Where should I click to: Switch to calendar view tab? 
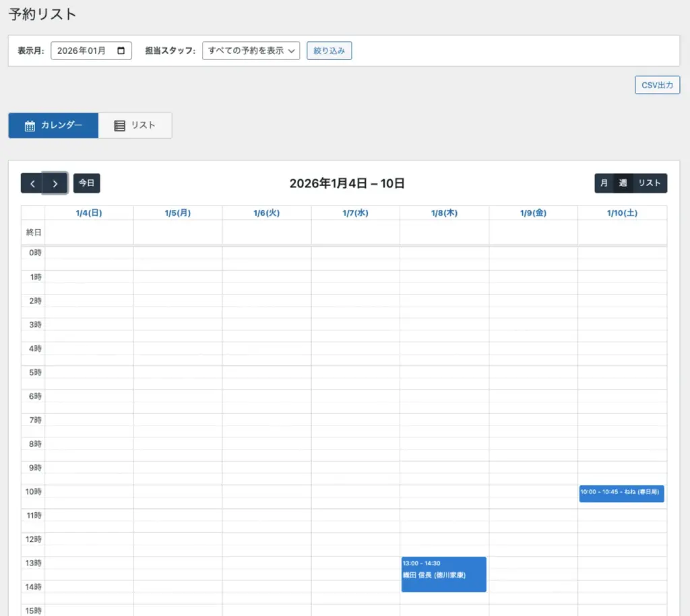53,125
